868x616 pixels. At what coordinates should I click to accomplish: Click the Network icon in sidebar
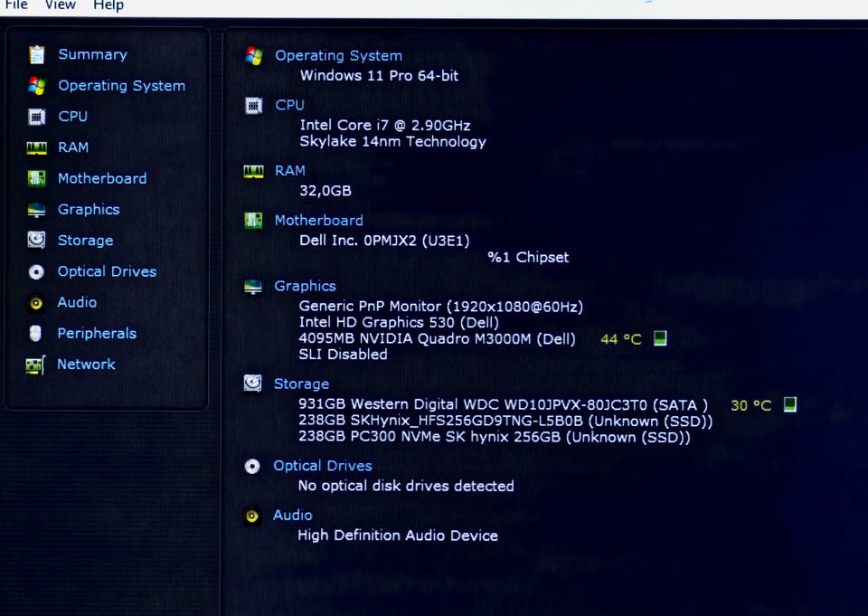pos(36,365)
